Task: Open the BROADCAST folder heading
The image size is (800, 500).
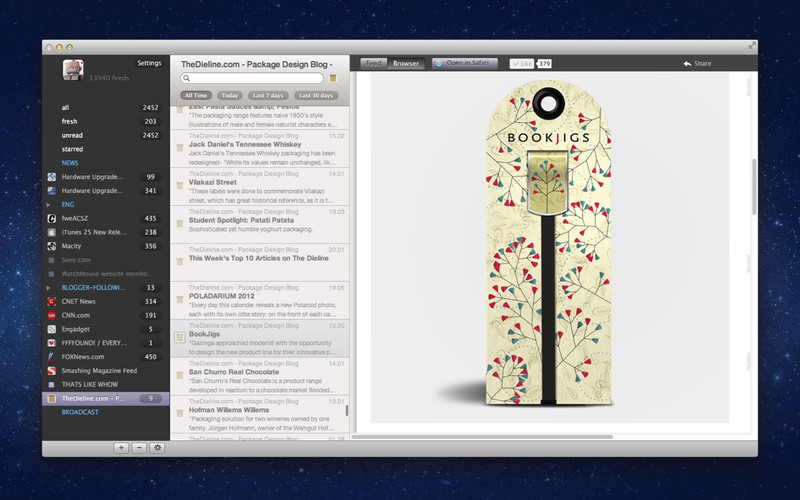Action: tap(80, 412)
